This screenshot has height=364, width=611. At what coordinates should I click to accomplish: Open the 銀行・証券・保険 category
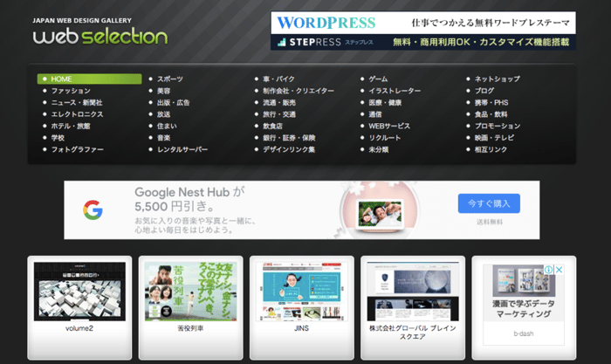[289, 138]
